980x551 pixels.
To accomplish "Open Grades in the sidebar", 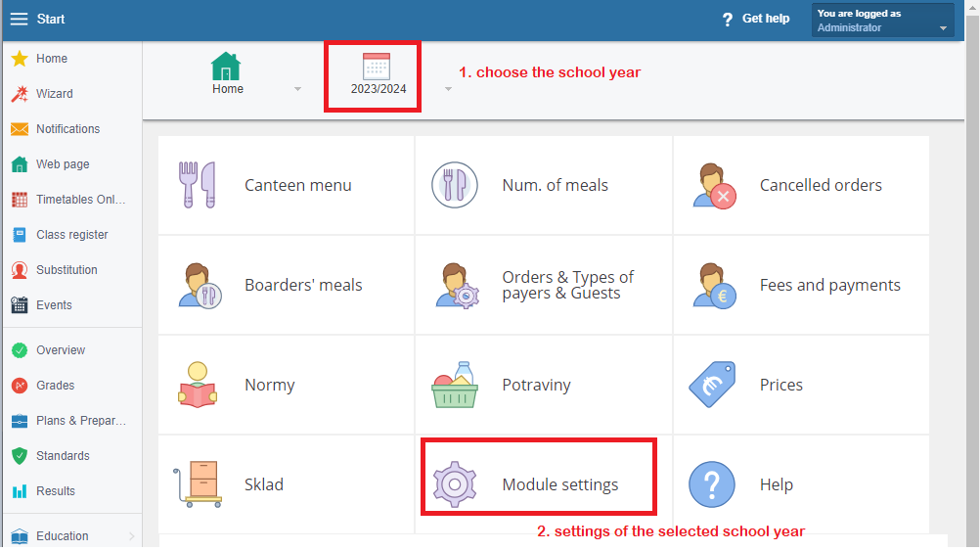I will click(55, 386).
